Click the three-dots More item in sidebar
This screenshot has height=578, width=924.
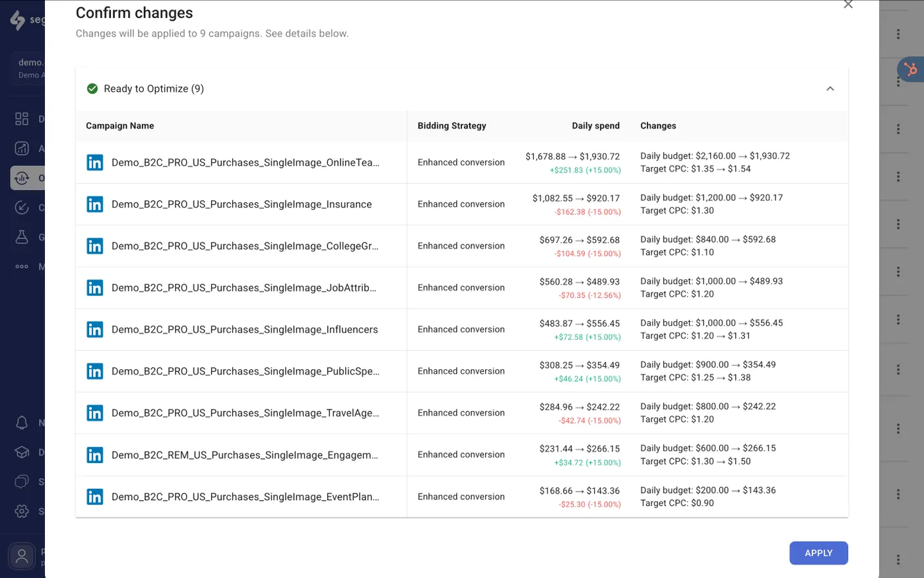[x=22, y=266]
